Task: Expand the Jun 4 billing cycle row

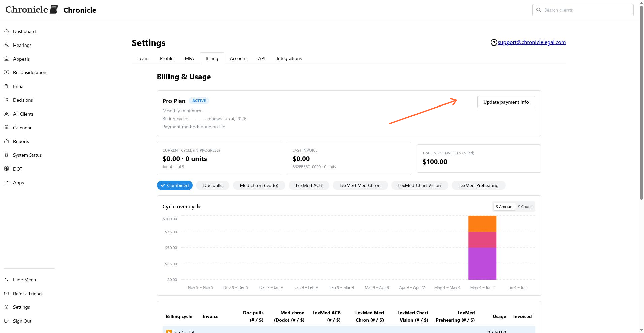Action: pyautogui.click(x=169, y=332)
